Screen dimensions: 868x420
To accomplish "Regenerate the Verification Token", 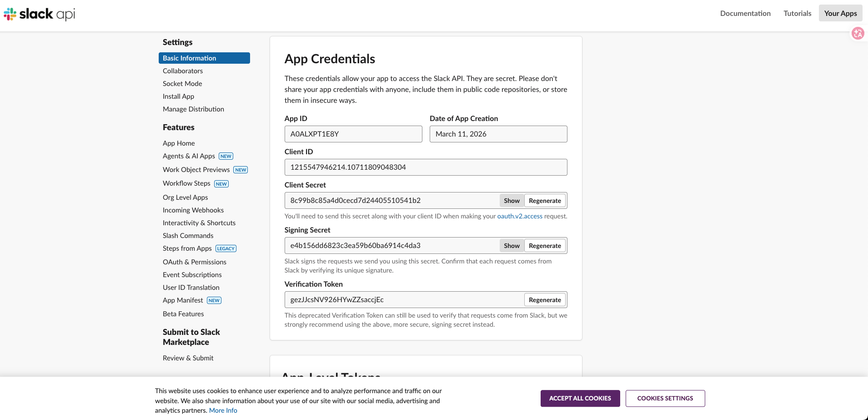I will [x=544, y=300].
